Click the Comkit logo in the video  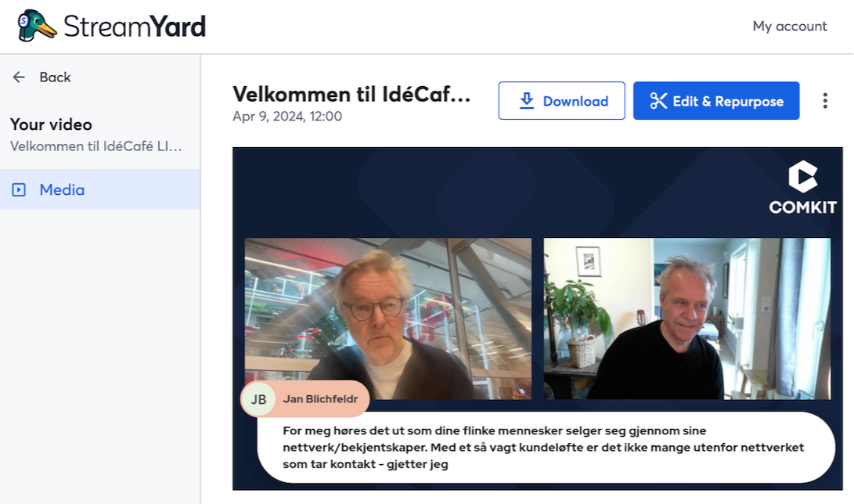(x=803, y=187)
